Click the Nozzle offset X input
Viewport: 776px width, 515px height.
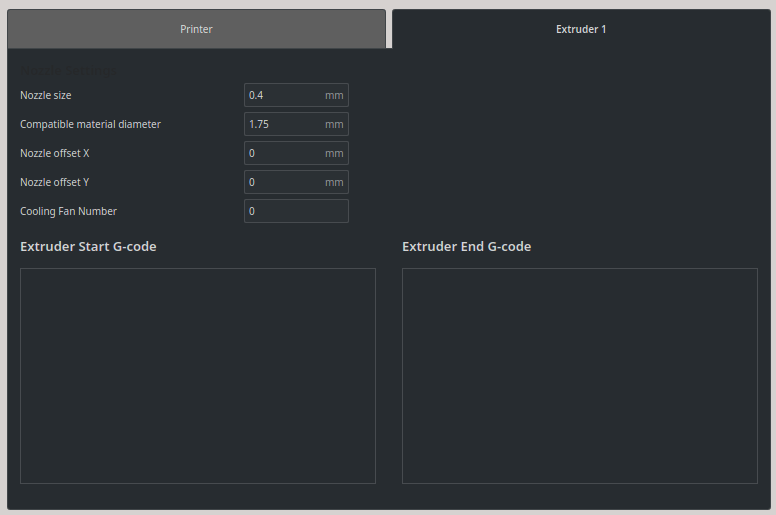(296, 153)
